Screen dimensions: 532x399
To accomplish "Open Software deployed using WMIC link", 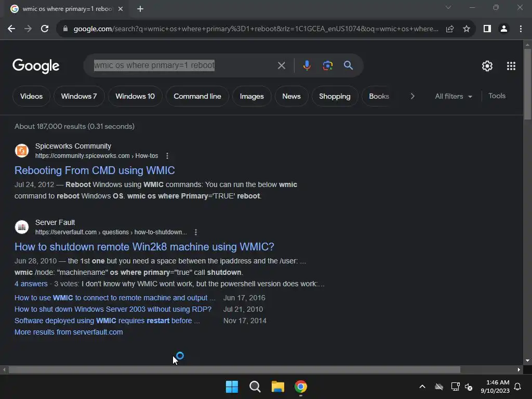I will point(107,321).
